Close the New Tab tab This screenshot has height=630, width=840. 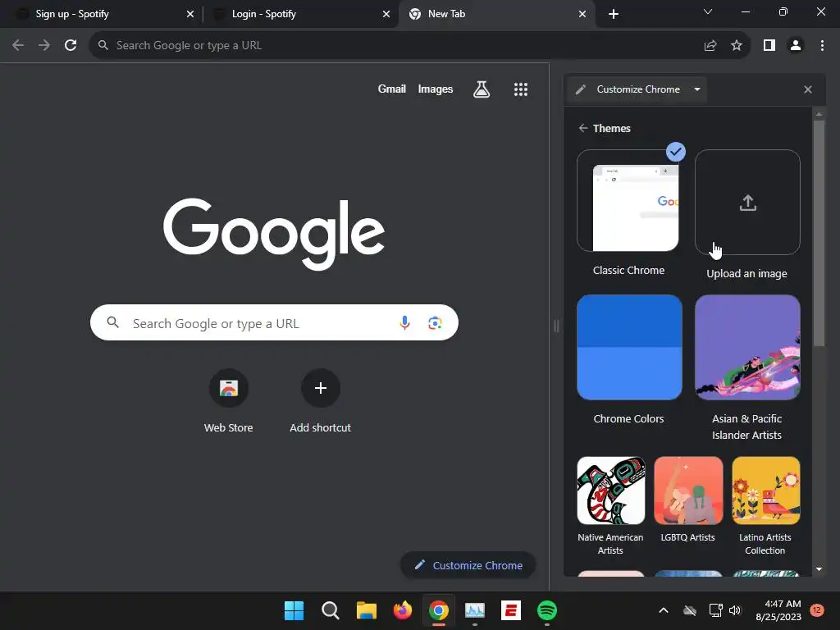[582, 14]
